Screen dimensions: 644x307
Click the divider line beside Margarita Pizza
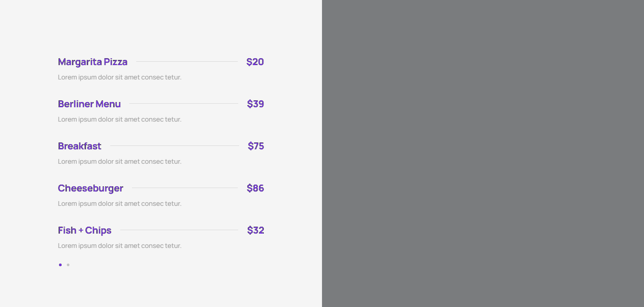coord(187,62)
